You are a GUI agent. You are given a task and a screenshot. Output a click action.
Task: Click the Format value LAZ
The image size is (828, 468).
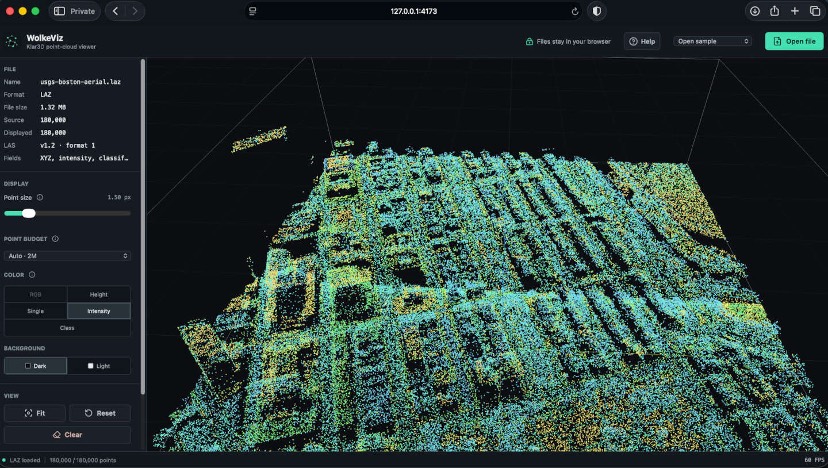point(46,95)
